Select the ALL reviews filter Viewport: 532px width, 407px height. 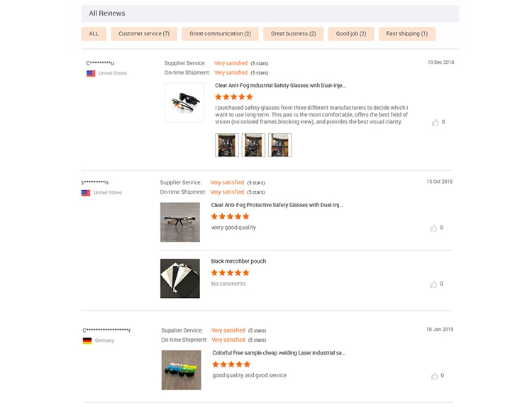point(94,34)
